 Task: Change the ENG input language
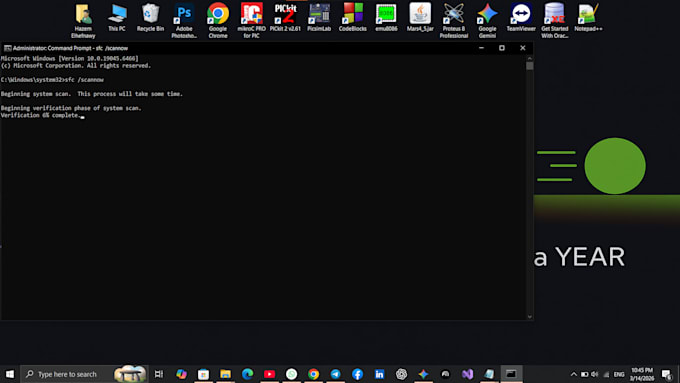(619, 374)
